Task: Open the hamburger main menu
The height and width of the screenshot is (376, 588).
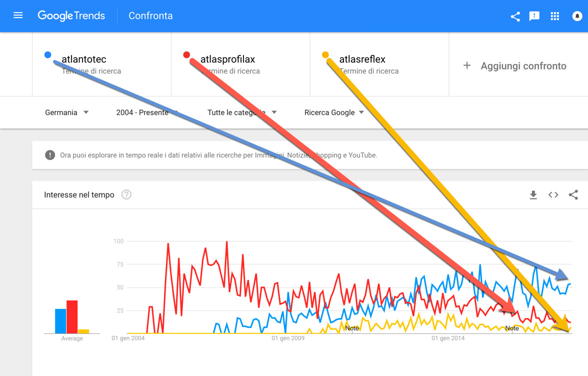Action: [18, 15]
